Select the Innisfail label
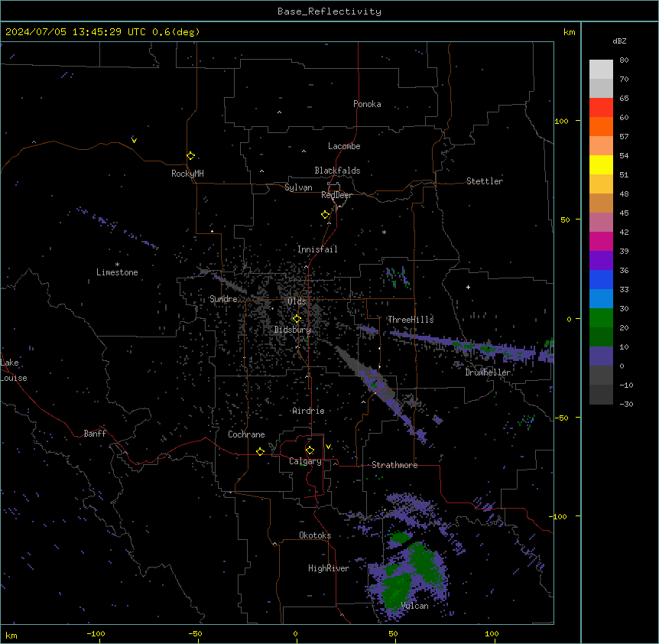The height and width of the screenshot is (644, 659). (317, 249)
